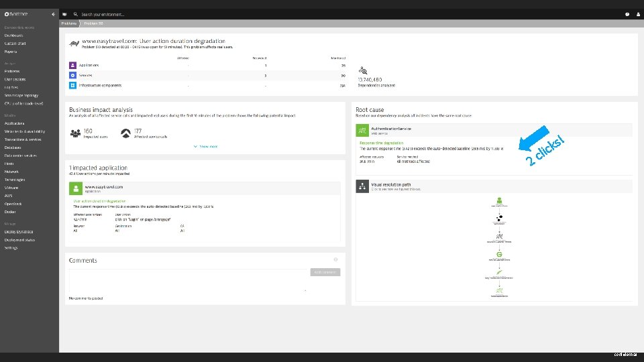The width and height of the screenshot is (644, 362).
Task: Open Log files in the sidebar
Action: 11,87
